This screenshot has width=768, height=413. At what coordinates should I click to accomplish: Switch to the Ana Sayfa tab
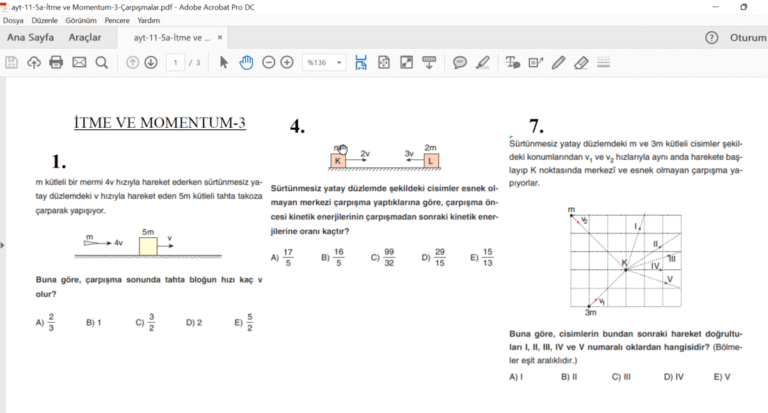point(30,38)
